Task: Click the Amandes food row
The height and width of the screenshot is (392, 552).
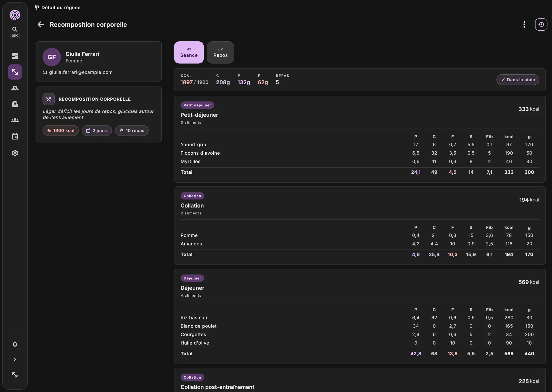Action: [360, 244]
